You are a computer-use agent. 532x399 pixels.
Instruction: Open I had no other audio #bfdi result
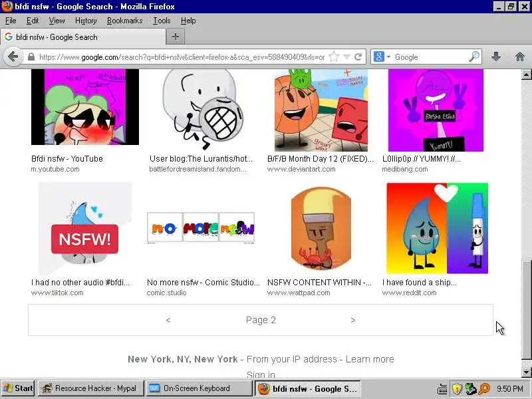(80, 282)
